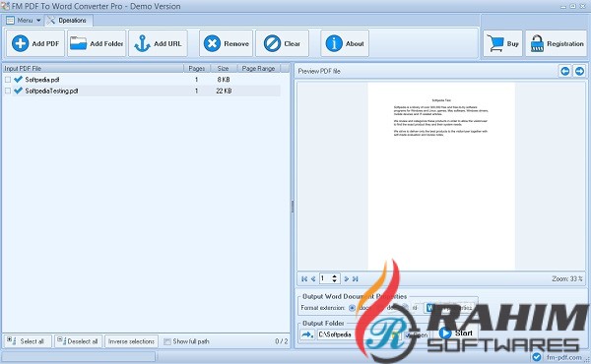Click the 22 KB size cell
Viewport: 591px width, 364px height.
point(224,91)
